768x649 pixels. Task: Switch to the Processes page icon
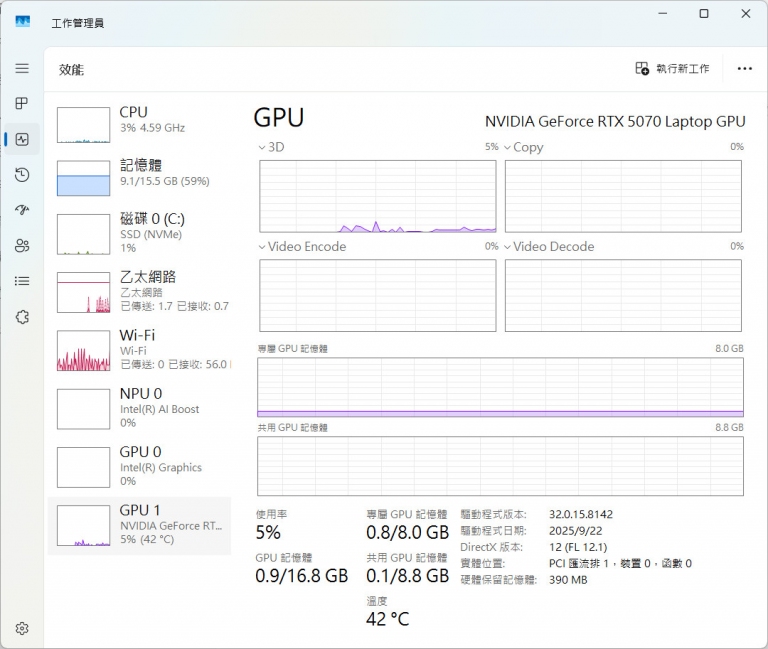click(x=22, y=103)
